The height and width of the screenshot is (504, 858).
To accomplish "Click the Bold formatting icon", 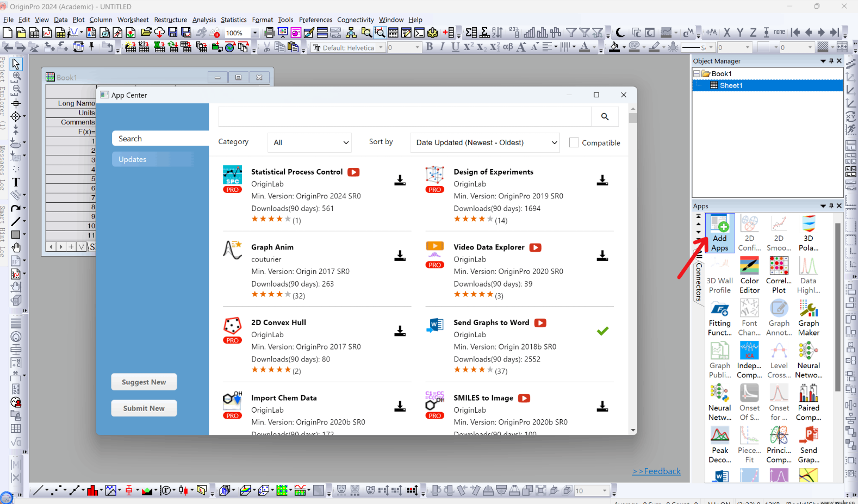I will coord(430,47).
